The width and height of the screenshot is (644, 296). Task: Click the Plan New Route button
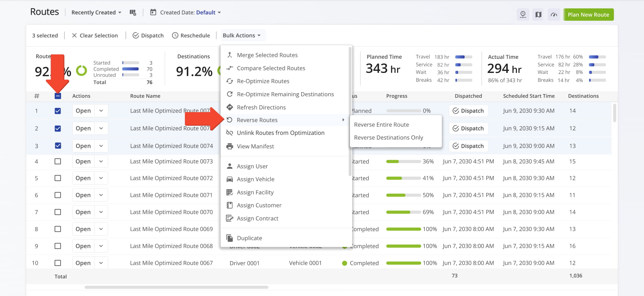tap(588, 14)
